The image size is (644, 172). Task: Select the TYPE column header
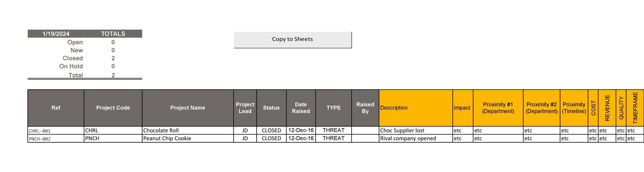(x=333, y=108)
